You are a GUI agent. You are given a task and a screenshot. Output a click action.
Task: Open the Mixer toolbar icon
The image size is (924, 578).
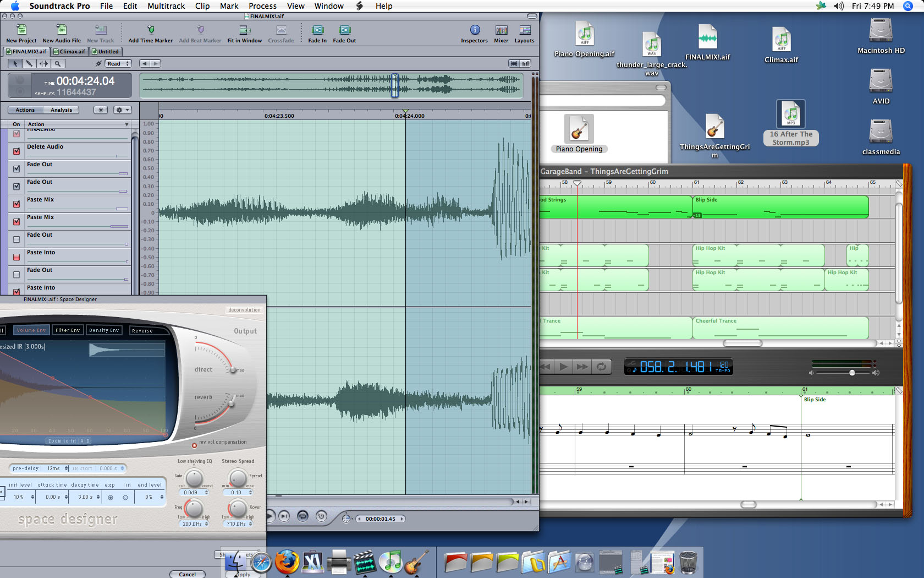tap(501, 30)
